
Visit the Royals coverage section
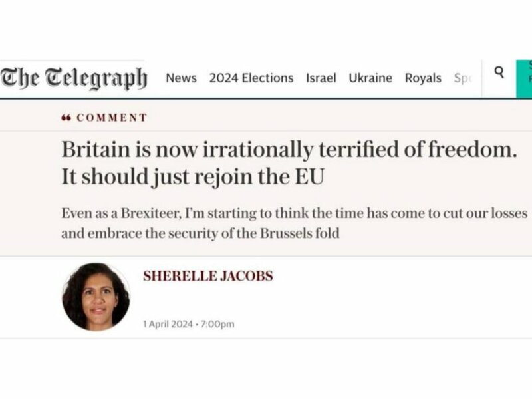(x=424, y=78)
